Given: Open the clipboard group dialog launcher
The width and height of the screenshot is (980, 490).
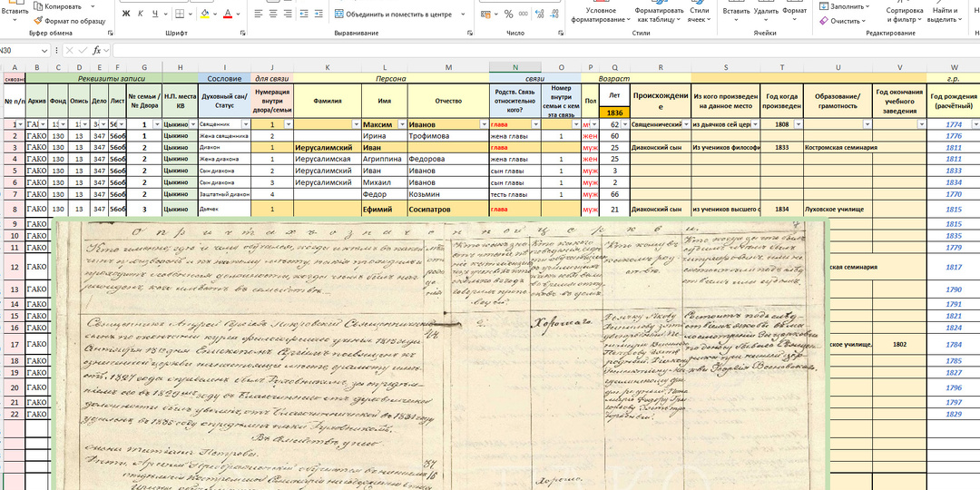Looking at the screenshot, I should point(111,33).
